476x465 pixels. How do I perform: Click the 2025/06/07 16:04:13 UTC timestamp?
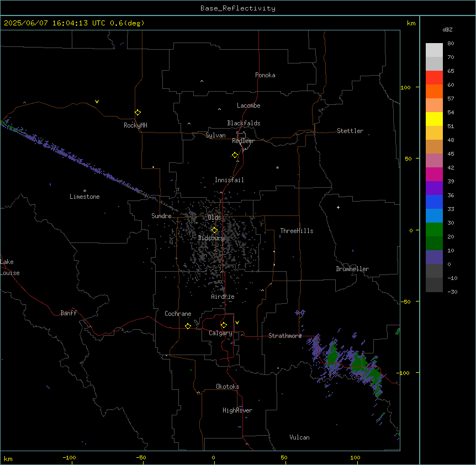(55, 23)
